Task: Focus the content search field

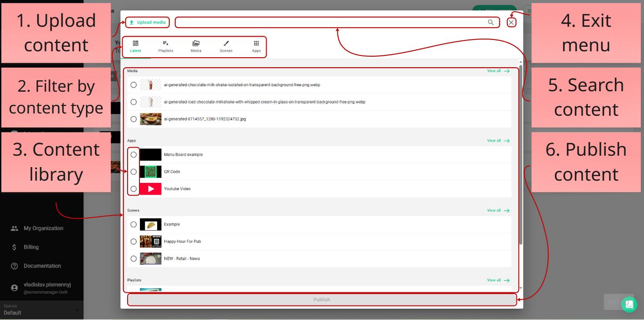Action: click(x=337, y=22)
